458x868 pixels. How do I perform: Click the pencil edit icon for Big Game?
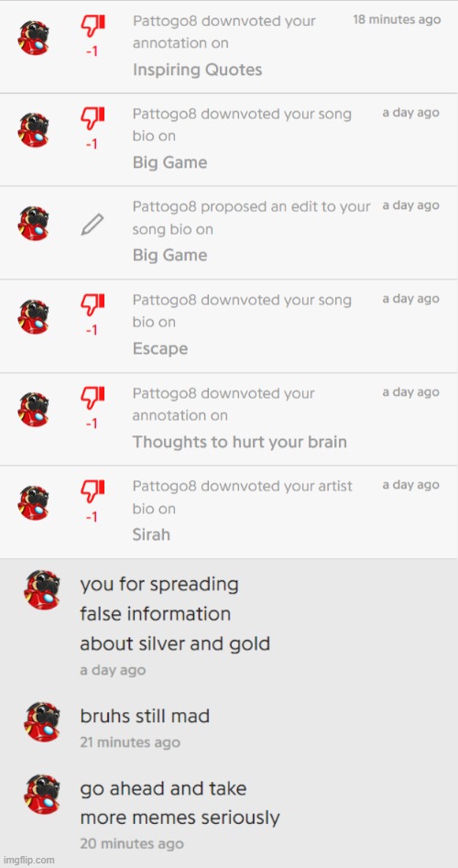pos(93,225)
